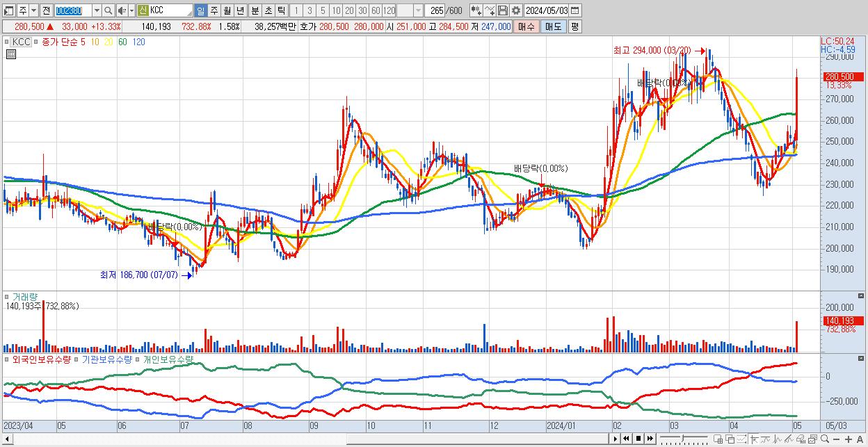Select the 분 minute period toggle
This screenshot has height=447, width=868.
pos(254,10)
